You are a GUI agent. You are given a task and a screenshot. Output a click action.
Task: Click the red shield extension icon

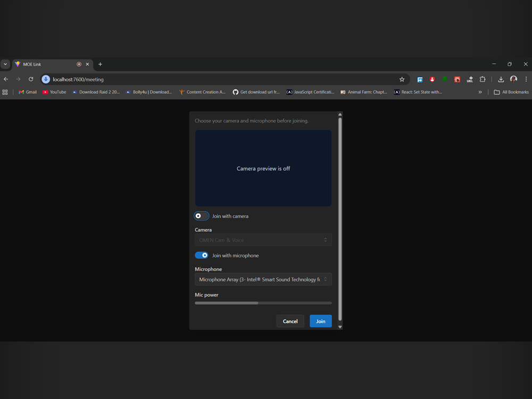432,79
